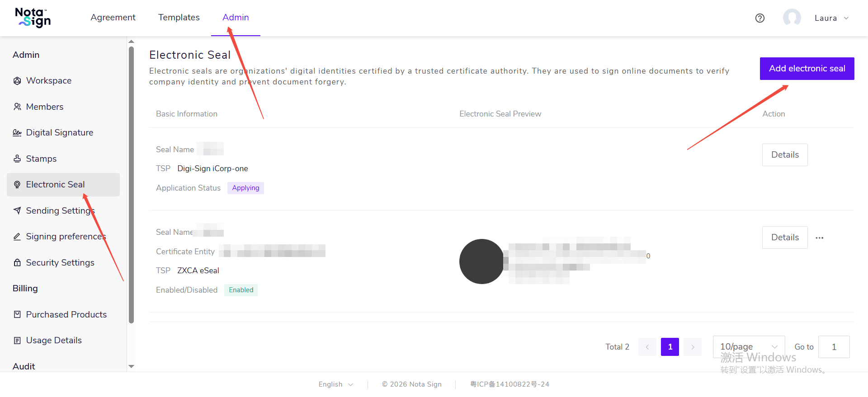Viewport: 868px width, 397px height.
Task: Open Members in the sidebar
Action: click(63, 107)
